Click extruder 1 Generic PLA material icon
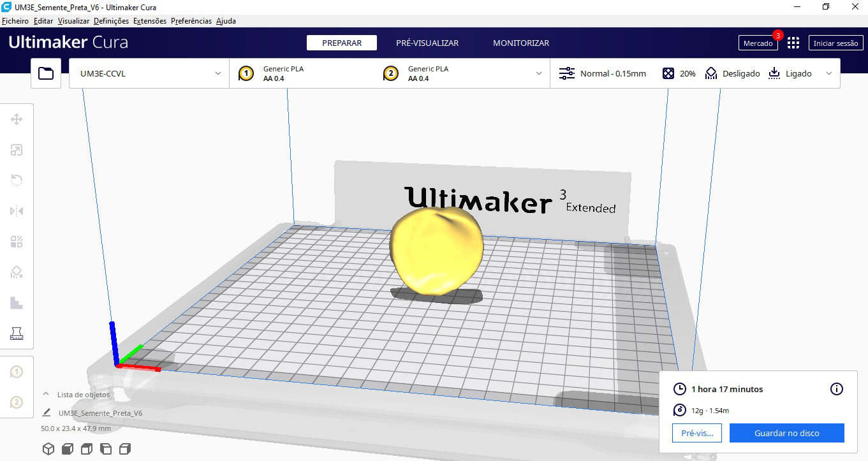Viewport: 868px width, 461px height. point(247,73)
